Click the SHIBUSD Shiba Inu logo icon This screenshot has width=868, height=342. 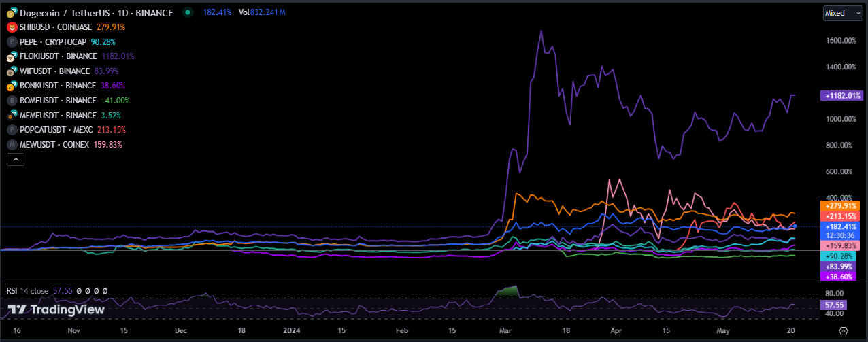click(x=12, y=27)
